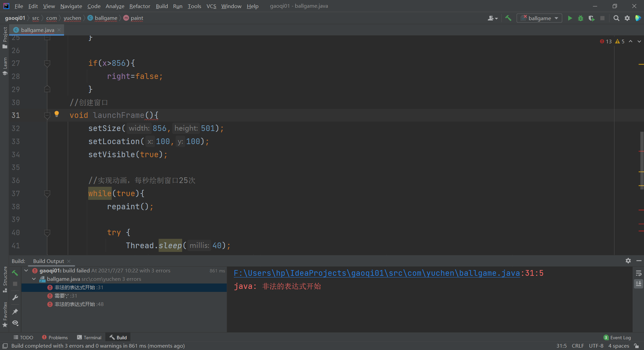The width and height of the screenshot is (644, 350).
Task: Pin the Build tab with pin icon
Action: 15,311
